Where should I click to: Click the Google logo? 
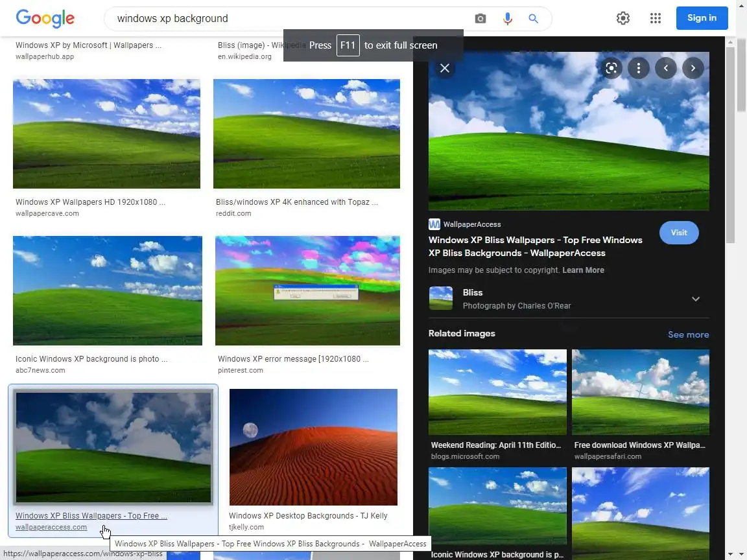point(45,18)
